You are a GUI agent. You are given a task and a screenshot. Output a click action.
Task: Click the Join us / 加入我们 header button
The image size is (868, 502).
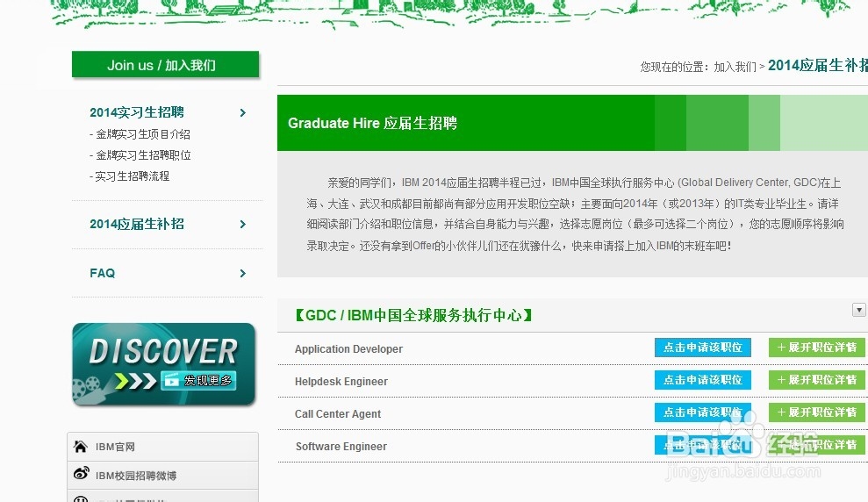pos(166,65)
